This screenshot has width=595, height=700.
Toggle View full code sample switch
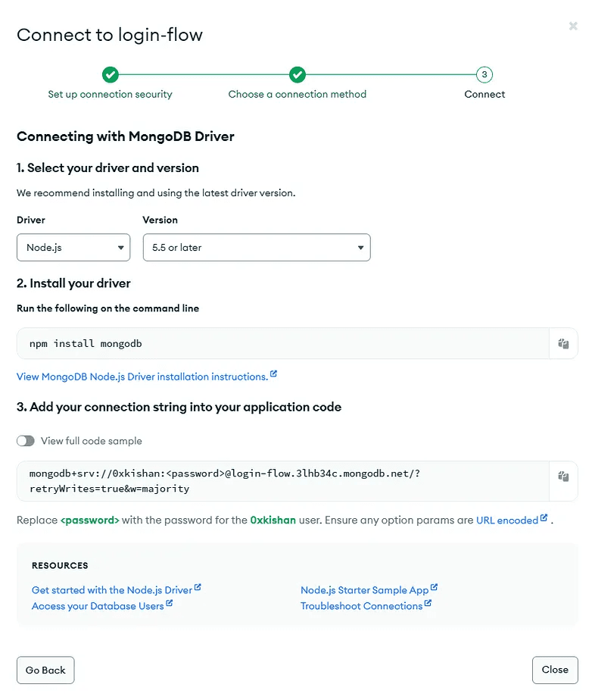[26, 441]
